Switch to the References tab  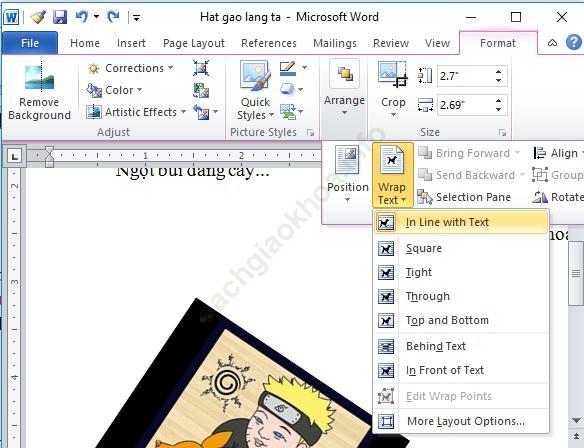click(x=269, y=43)
